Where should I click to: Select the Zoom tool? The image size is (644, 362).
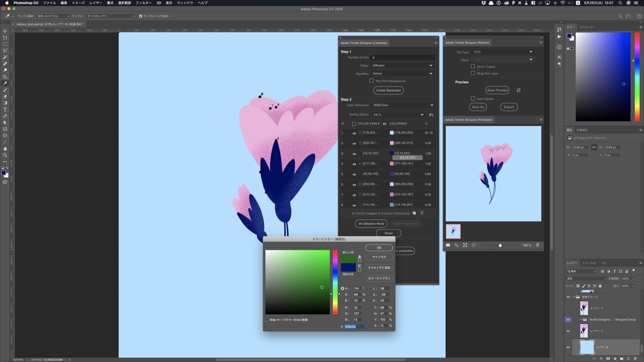click(x=5, y=155)
